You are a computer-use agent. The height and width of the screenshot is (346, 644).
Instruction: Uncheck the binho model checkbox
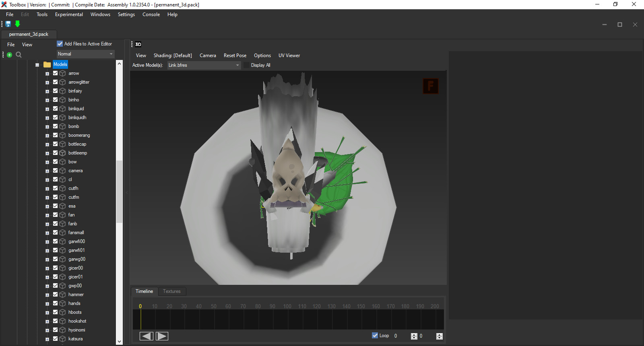click(x=56, y=100)
